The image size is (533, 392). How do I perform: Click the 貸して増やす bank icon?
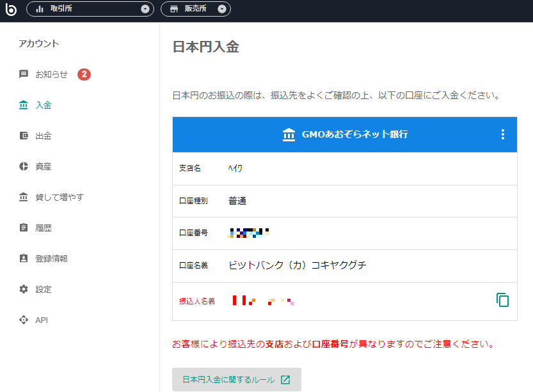click(24, 197)
